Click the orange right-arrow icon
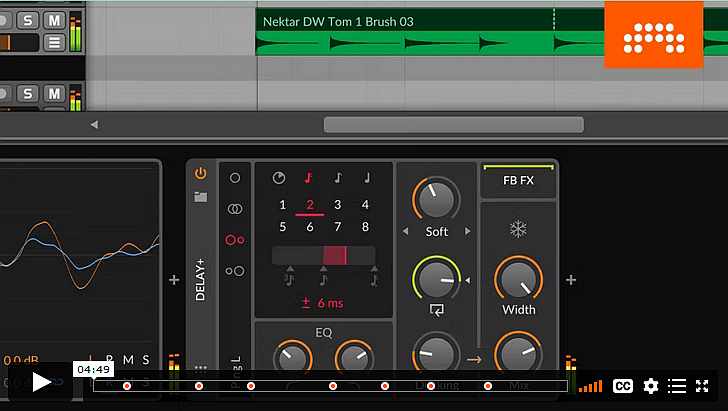Viewport: 728px width, 411px height. 474,359
